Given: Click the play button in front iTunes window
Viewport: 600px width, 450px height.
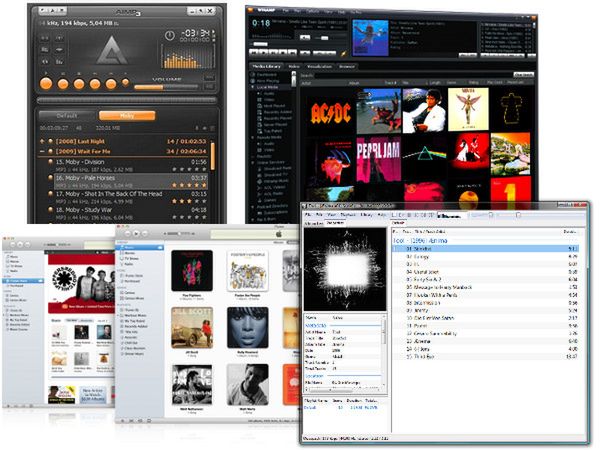Looking at the screenshot, I should [136, 233].
